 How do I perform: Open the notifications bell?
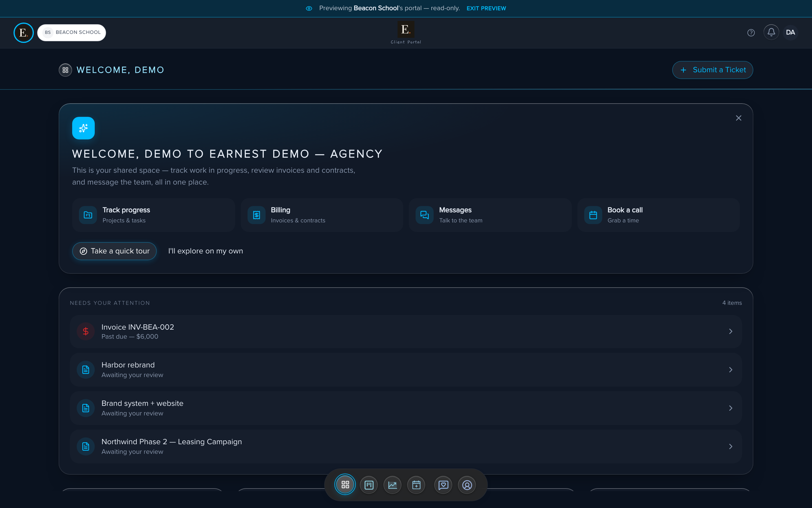(x=771, y=32)
